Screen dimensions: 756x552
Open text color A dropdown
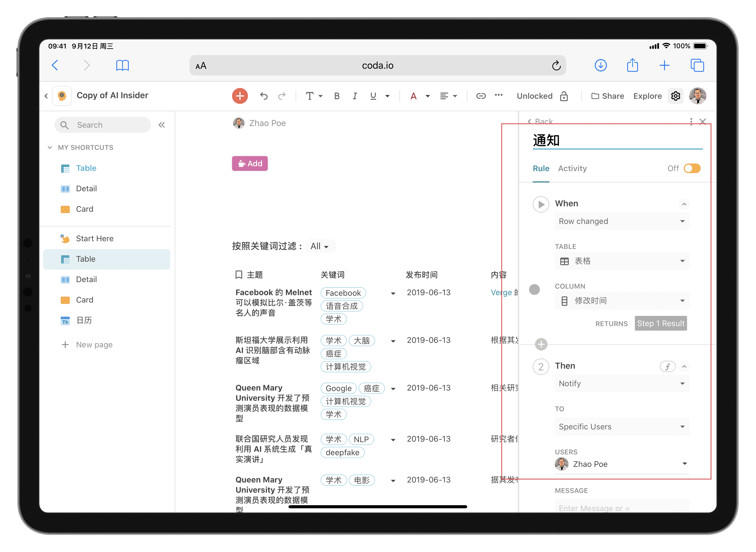[x=420, y=96]
